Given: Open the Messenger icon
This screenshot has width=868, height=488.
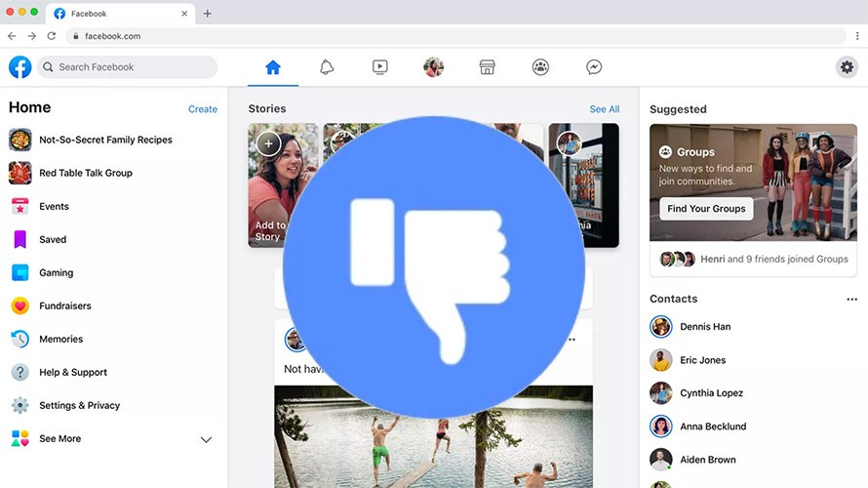Looking at the screenshot, I should coord(594,67).
